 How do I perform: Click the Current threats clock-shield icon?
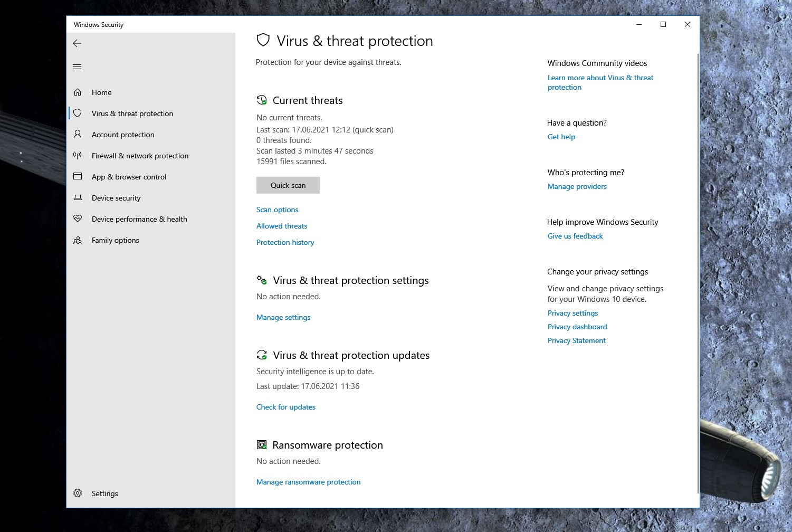pyautogui.click(x=262, y=100)
